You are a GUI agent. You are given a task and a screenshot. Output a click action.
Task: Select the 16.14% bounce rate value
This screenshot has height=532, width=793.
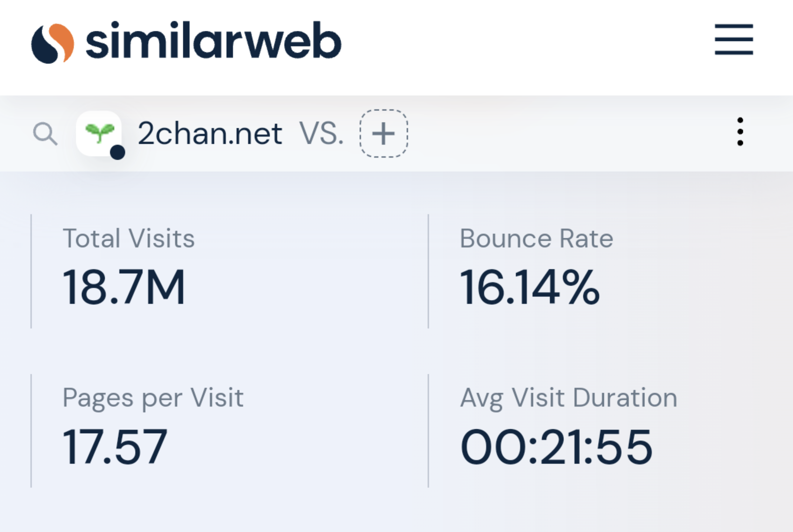pyautogui.click(x=530, y=287)
